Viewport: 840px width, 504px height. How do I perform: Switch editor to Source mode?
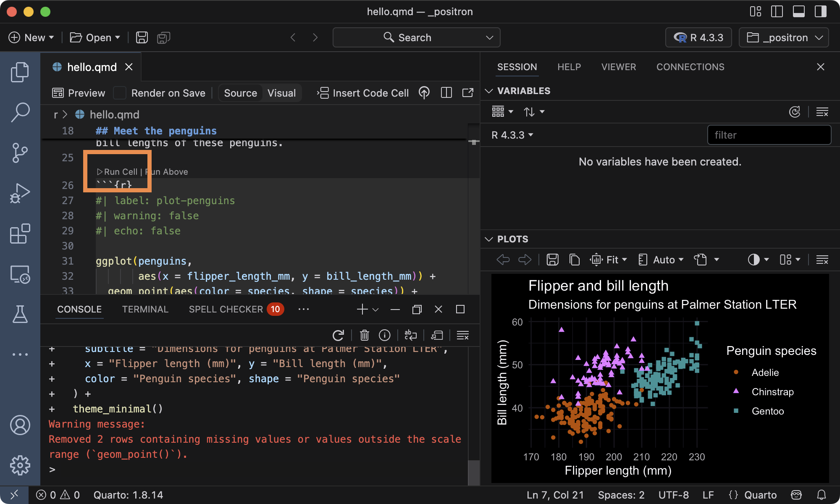(x=240, y=93)
